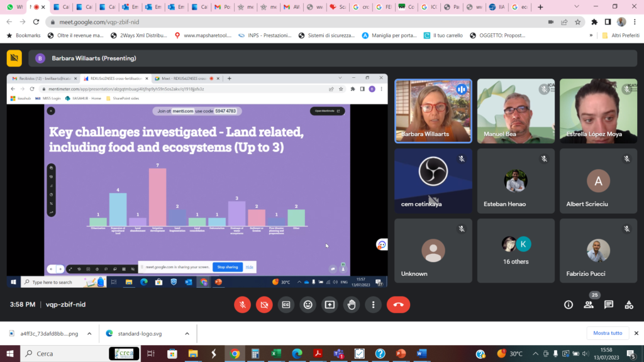Open Word from the taskbar
This screenshot has height=362, width=644.
pos(422,353)
